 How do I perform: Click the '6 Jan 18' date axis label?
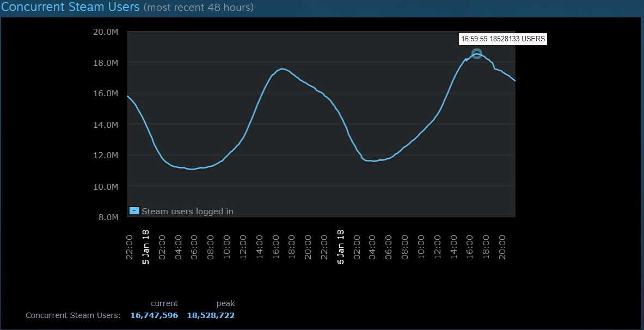[340, 247]
